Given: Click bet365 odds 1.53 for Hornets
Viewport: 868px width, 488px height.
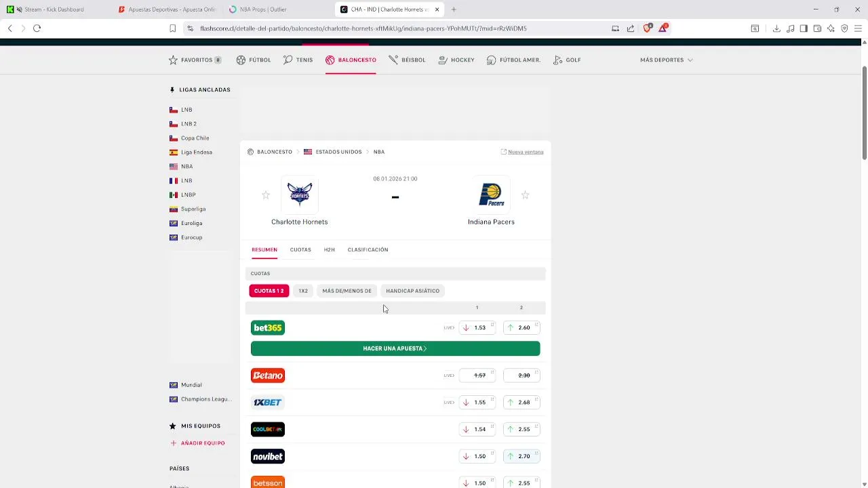Looking at the screenshot, I should [477, 328].
